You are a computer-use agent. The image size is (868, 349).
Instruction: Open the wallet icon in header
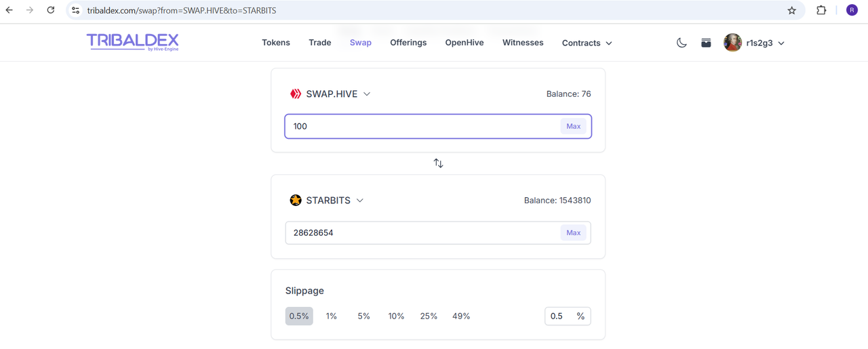[x=706, y=43]
